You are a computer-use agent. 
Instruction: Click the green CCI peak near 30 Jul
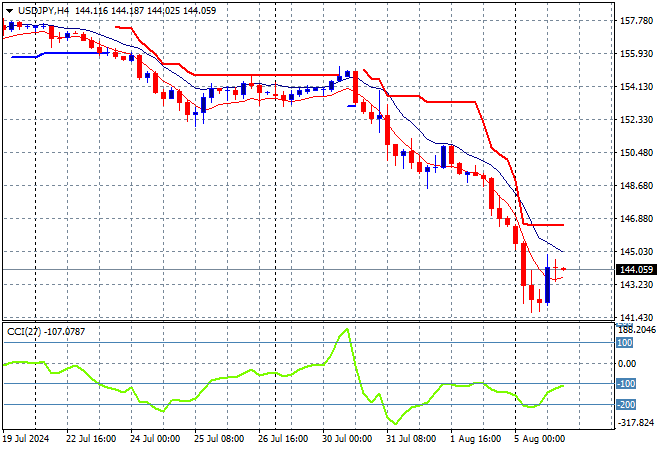pos(346,331)
